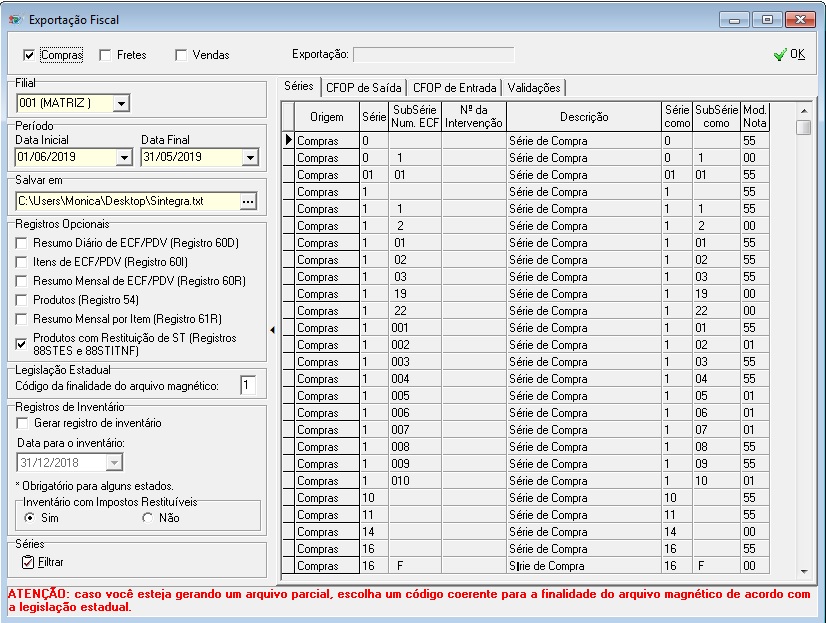The width and height of the screenshot is (826, 623).
Task: Click the Descrição column header
Action: 584,117
